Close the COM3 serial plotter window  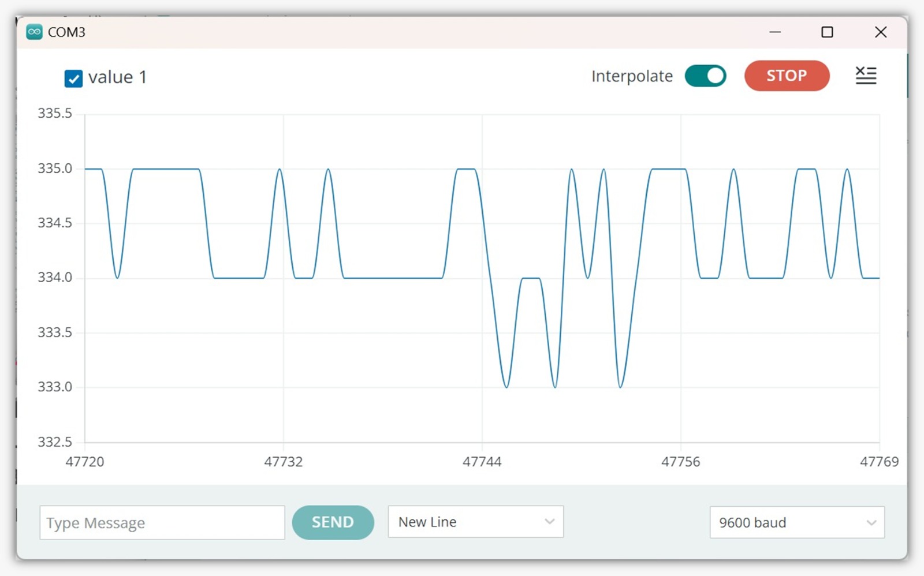pos(880,32)
